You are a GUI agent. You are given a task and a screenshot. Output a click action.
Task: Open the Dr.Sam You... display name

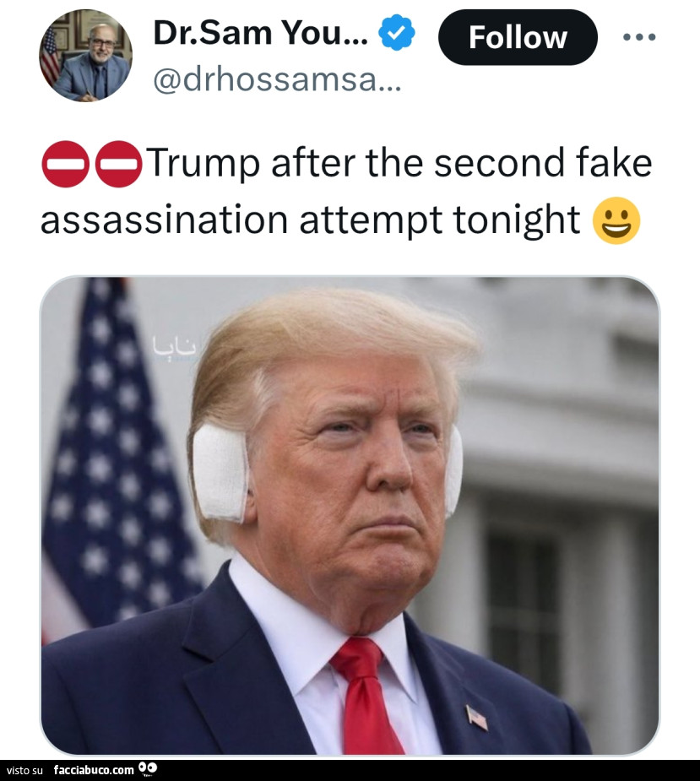click(261, 33)
